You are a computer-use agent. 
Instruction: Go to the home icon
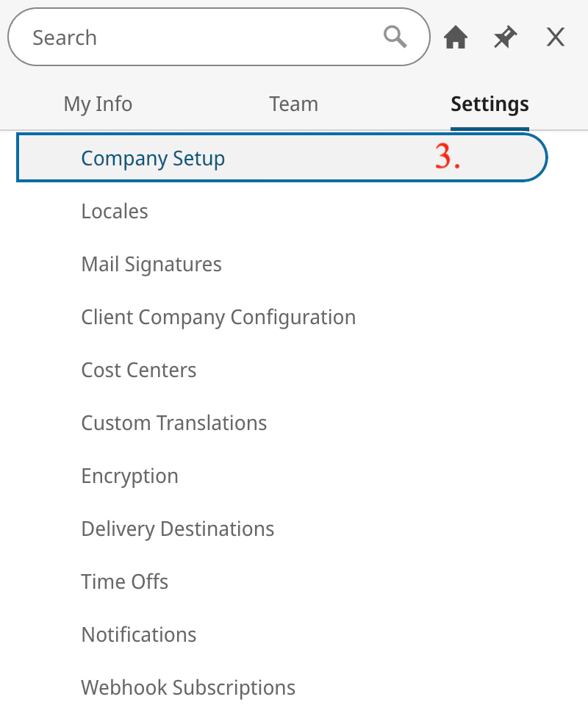[x=456, y=37]
